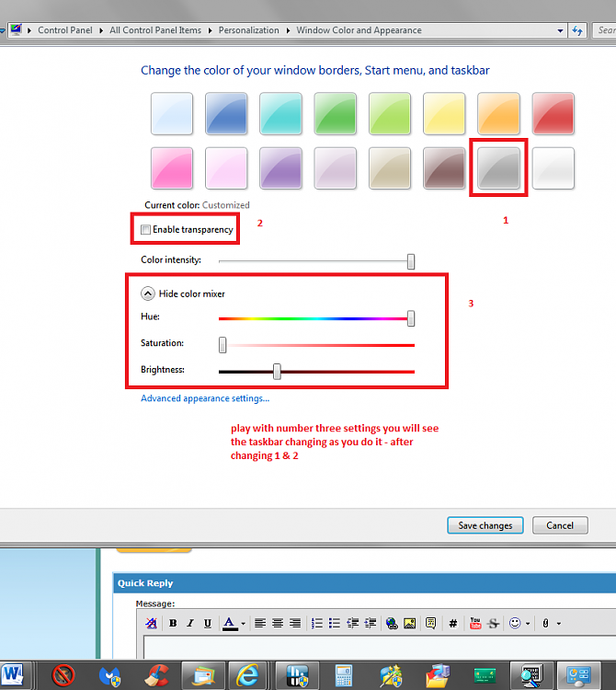Select the green Leaf color swatch

(335, 113)
